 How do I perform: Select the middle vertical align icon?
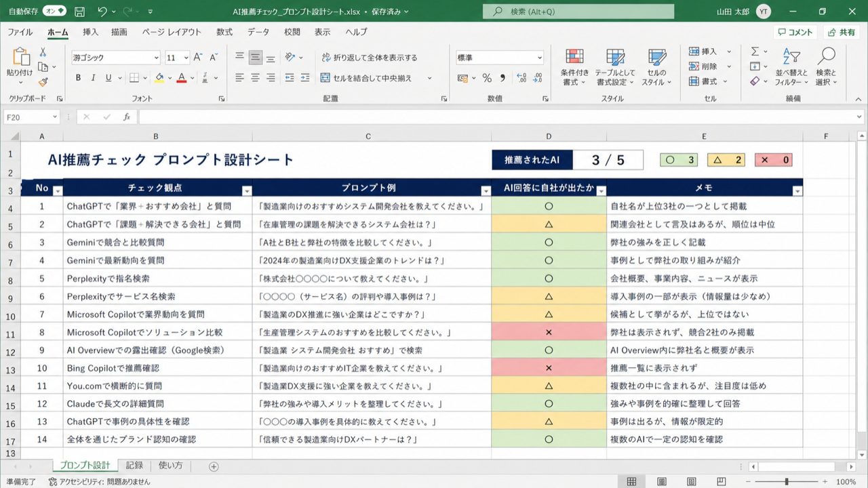point(255,58)
